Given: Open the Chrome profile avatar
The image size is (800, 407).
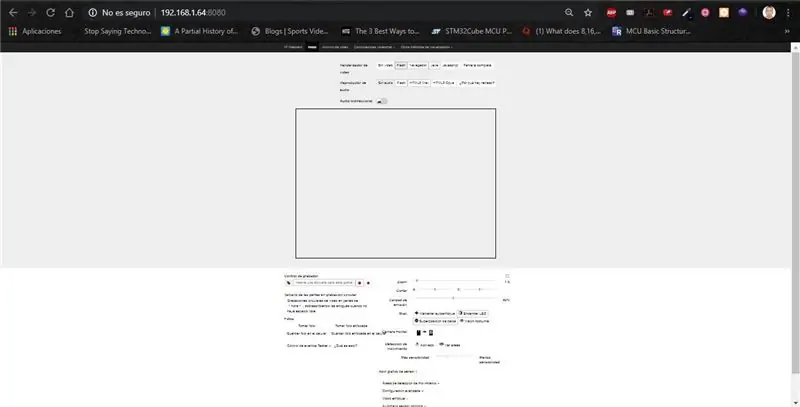Looking at the screenshot, I should 769,13.
